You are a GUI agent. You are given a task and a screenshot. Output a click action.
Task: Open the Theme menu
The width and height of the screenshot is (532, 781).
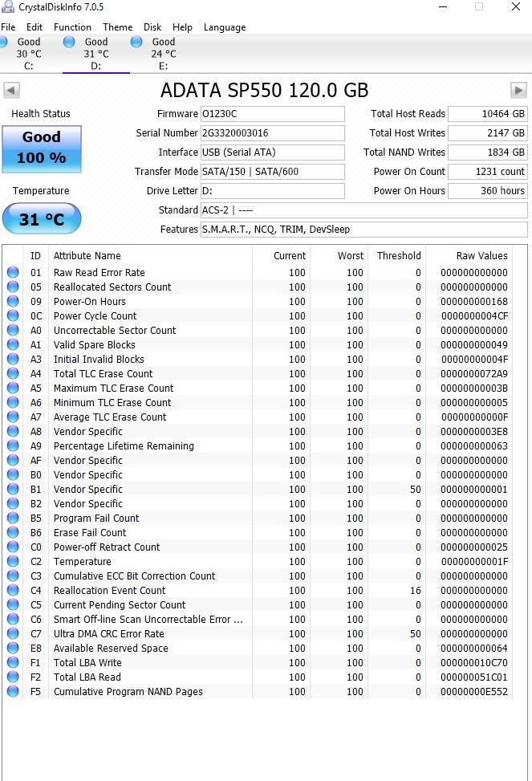(118, 27)
